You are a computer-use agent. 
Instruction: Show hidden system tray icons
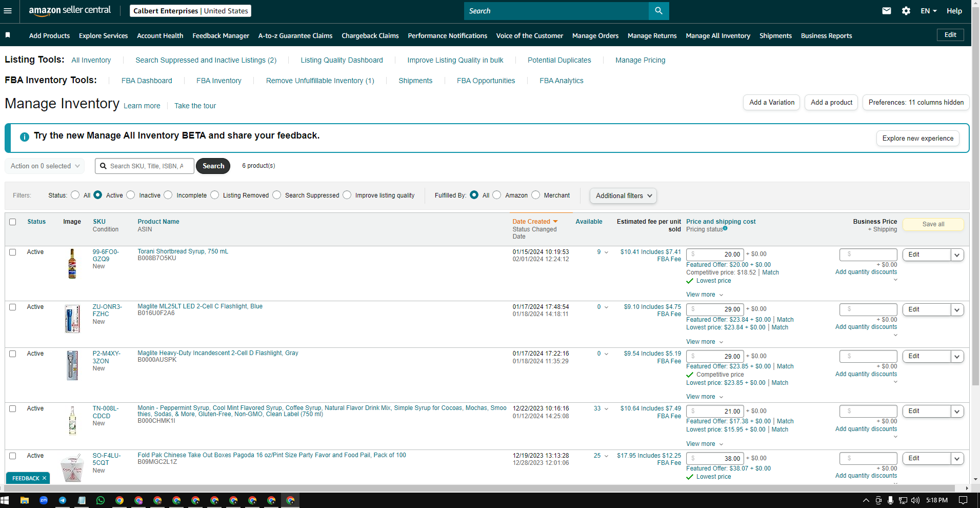point(866,500)
